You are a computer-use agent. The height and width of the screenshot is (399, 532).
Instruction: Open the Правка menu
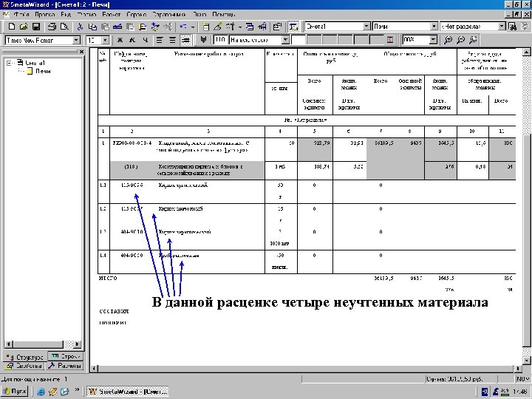45,15
